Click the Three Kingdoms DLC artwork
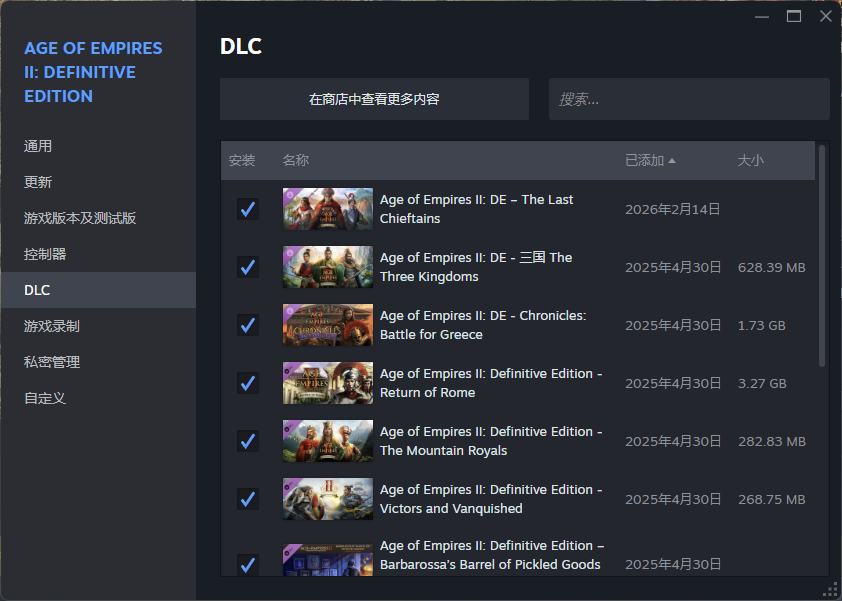Viewport: 842px width, 601px height. (x=327, y=267)
